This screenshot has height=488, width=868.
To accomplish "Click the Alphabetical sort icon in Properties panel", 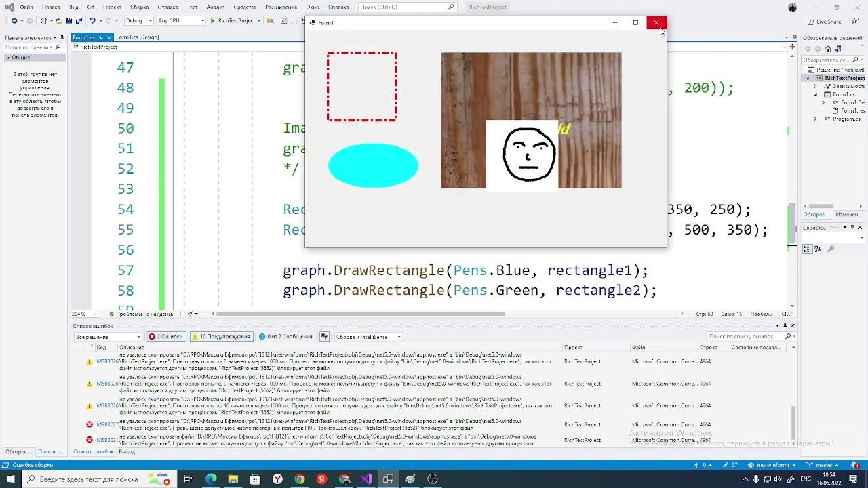I will pos(818,249).
